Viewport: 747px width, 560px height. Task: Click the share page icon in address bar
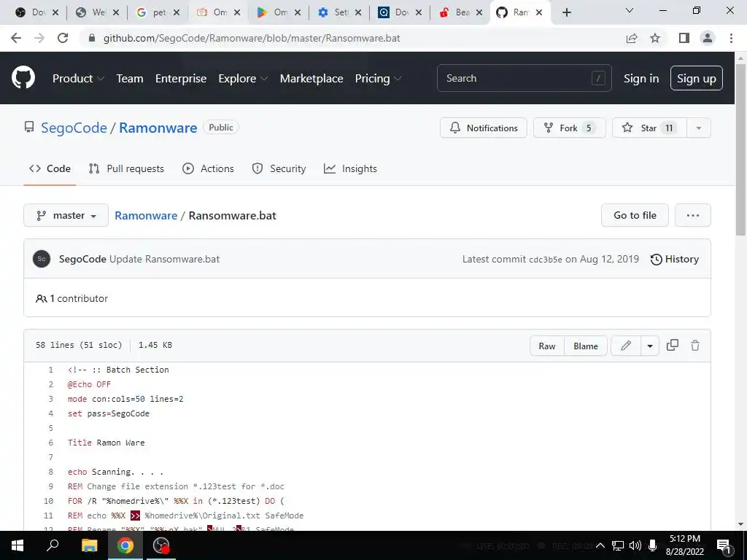(x=632, y=38)
